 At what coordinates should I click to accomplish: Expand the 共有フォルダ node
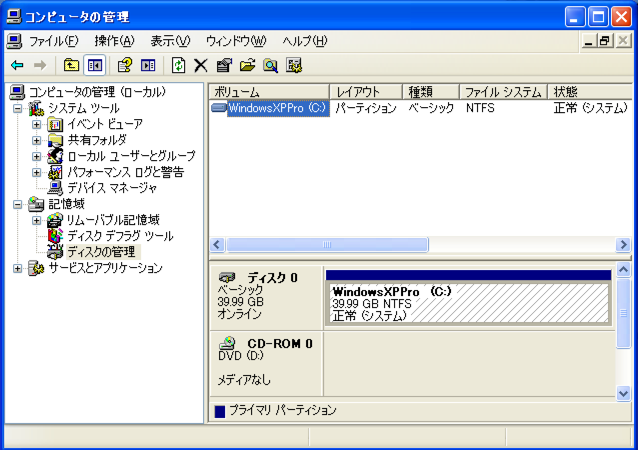pos(36,140)
